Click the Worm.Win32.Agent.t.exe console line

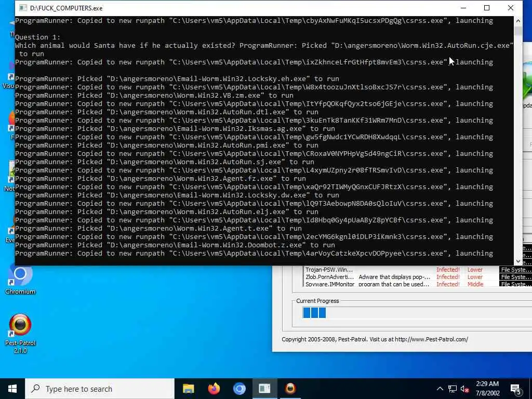pos(158,229)
